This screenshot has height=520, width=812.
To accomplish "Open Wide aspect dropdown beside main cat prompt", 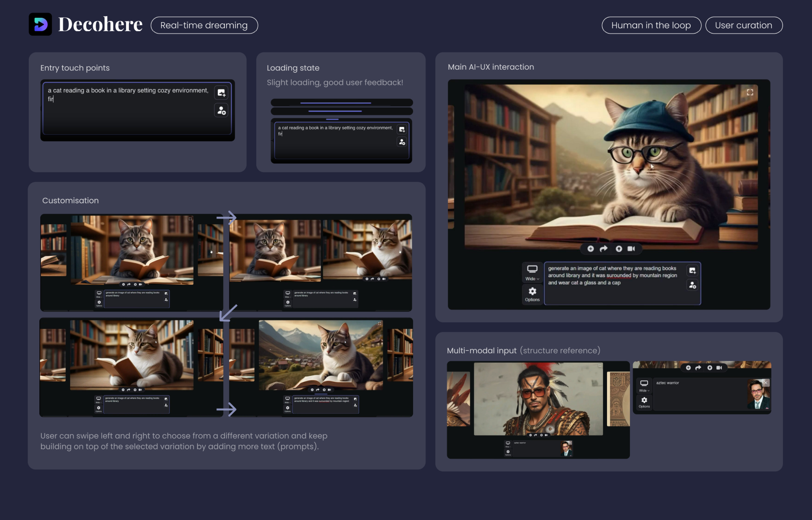I will tap(532, 273).
